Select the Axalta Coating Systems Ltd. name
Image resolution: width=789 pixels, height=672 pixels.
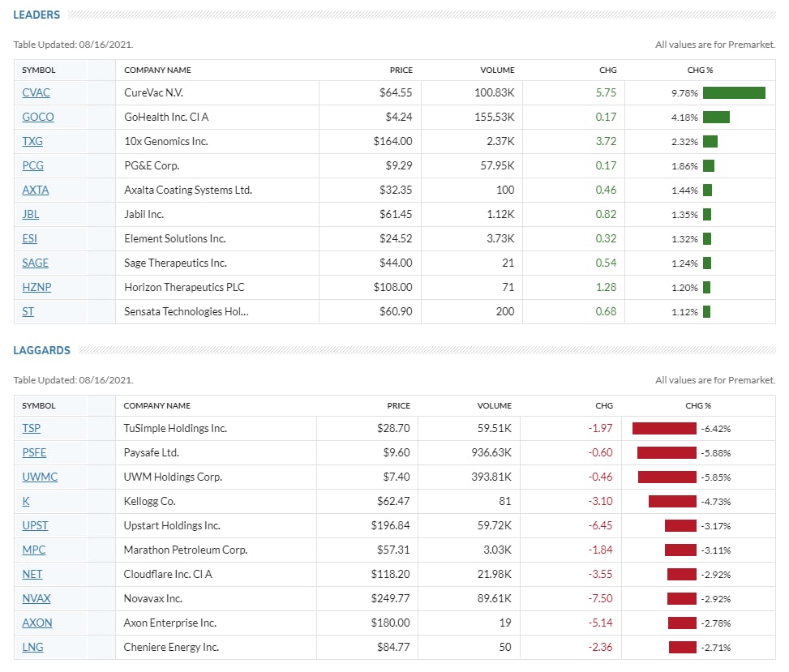point(188,190)
